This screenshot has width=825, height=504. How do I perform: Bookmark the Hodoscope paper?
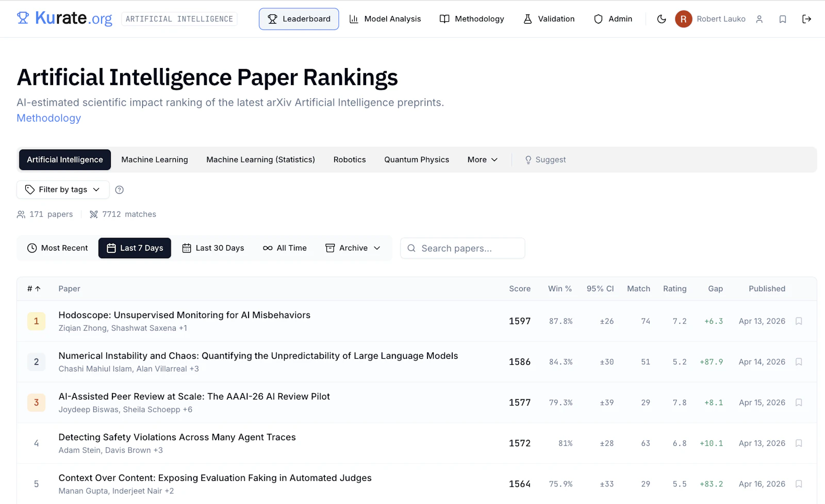point(799,321)
